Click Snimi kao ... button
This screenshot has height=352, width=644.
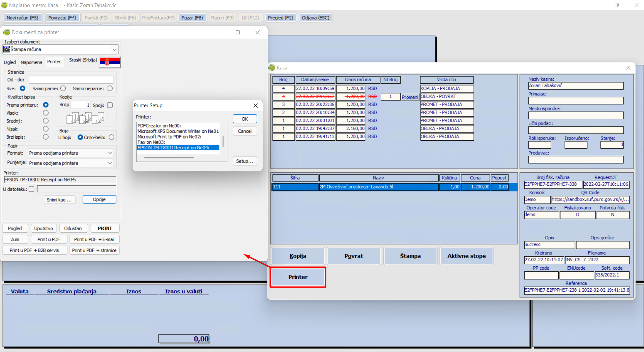60,200
